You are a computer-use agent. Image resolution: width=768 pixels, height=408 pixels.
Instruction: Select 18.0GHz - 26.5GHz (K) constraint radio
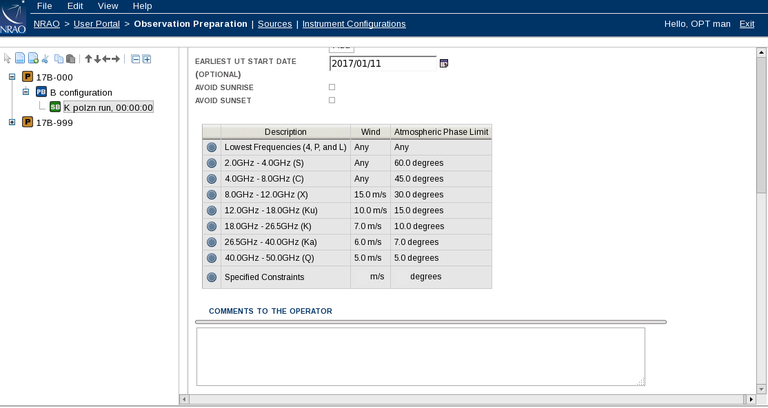click(x=211, y=226)
